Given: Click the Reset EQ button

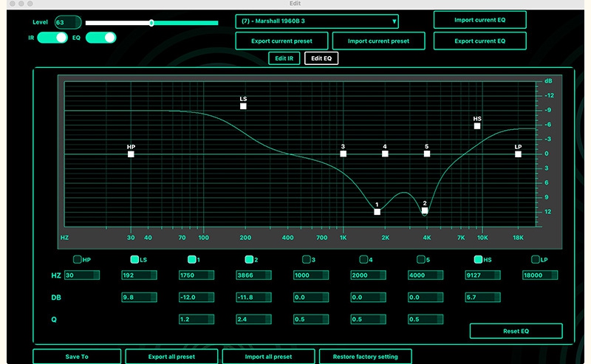Looking at the screenshot, I should [x=516, y=331].
